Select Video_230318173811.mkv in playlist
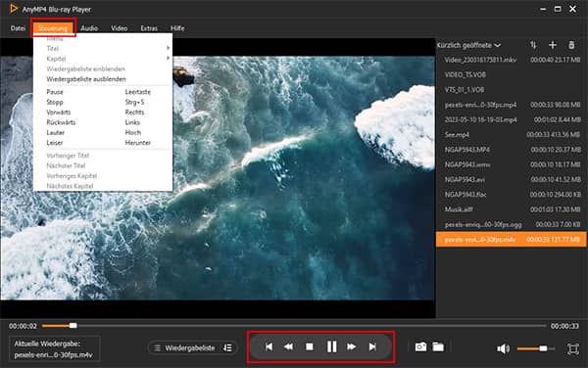 pyautogui.click(x=512, y=60)
